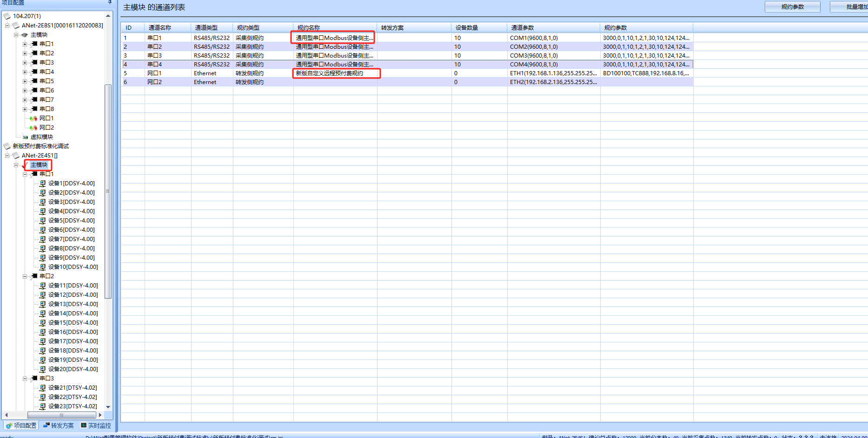Click the pin icon on 项目配置 panel
This screenshot has width=868, height=438.
point(110,2)
